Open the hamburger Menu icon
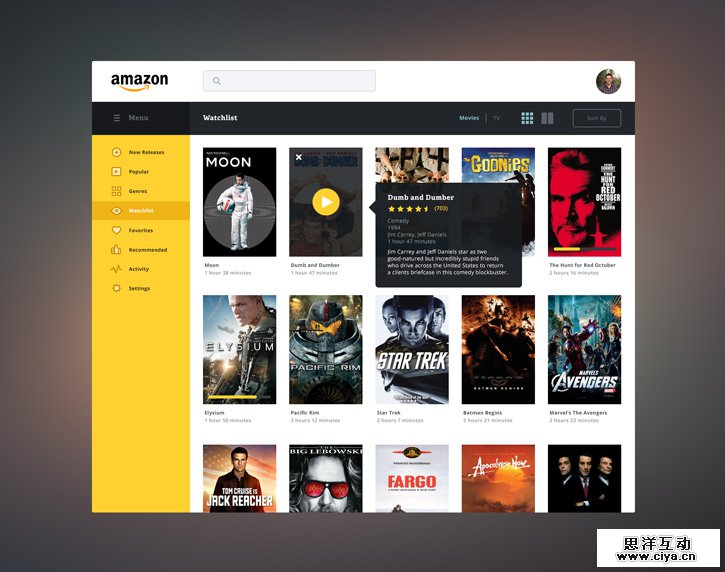 click(116, 118)
